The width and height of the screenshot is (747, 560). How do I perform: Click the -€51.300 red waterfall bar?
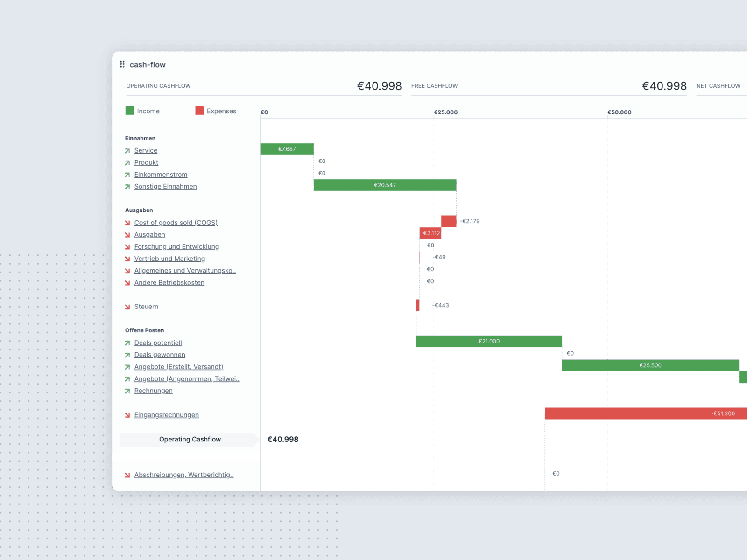[x=646, y=413]
